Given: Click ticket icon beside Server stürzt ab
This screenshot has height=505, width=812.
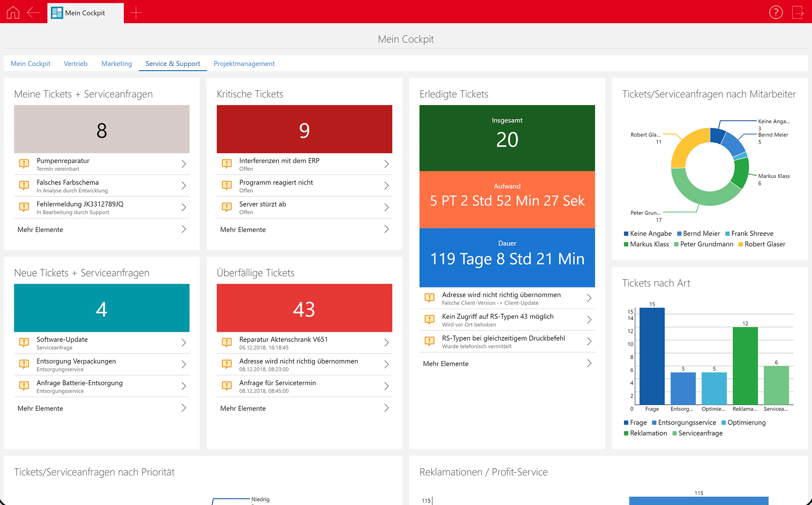Looking at the screenshot, I should (x=227, y=207).
